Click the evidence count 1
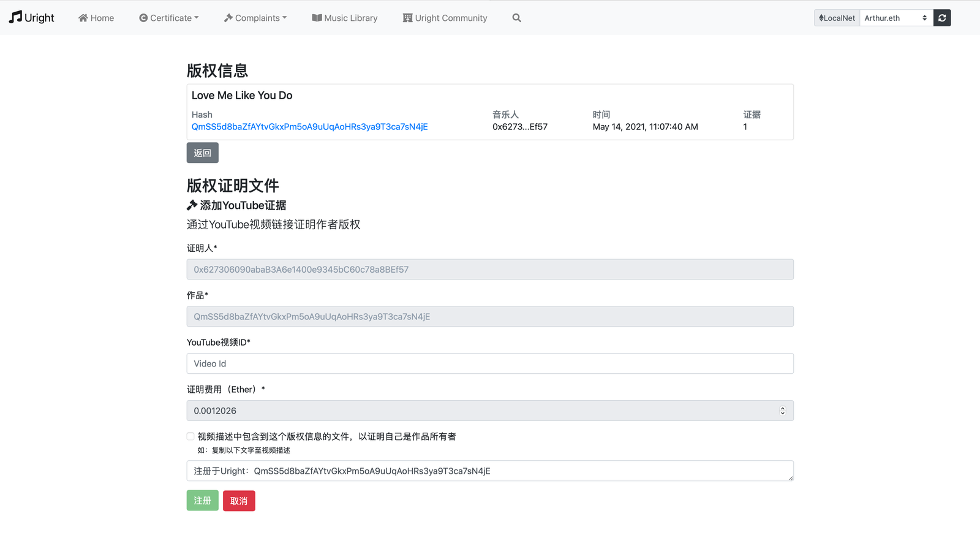The image size is (980, 554). 745,127
